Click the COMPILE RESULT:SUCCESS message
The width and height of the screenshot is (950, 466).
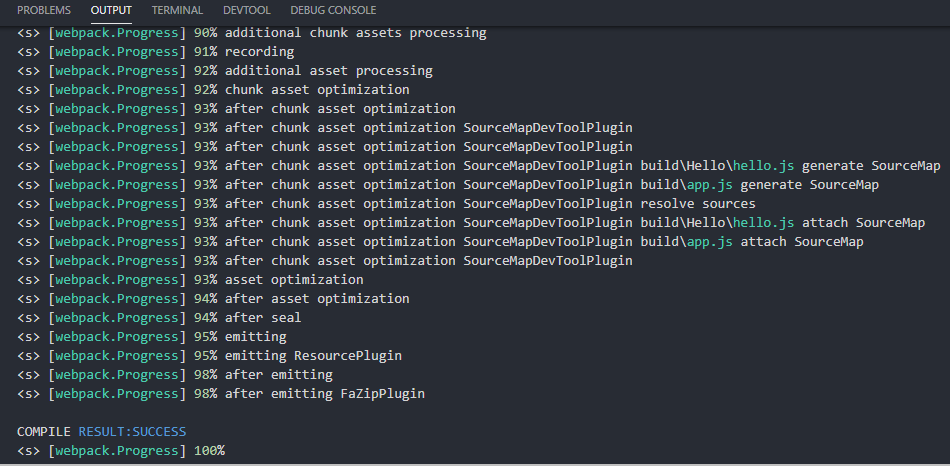click(x=101, y=432)
